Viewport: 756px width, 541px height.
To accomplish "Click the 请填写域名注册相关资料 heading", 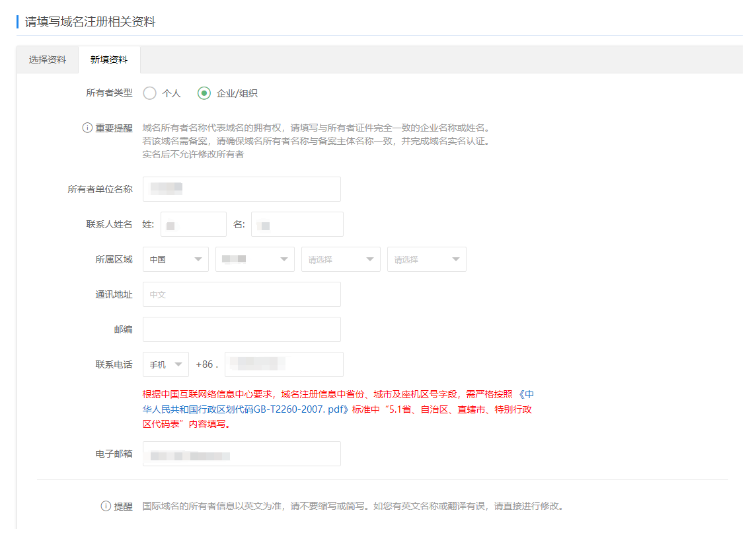I will [x=90, y=22].
